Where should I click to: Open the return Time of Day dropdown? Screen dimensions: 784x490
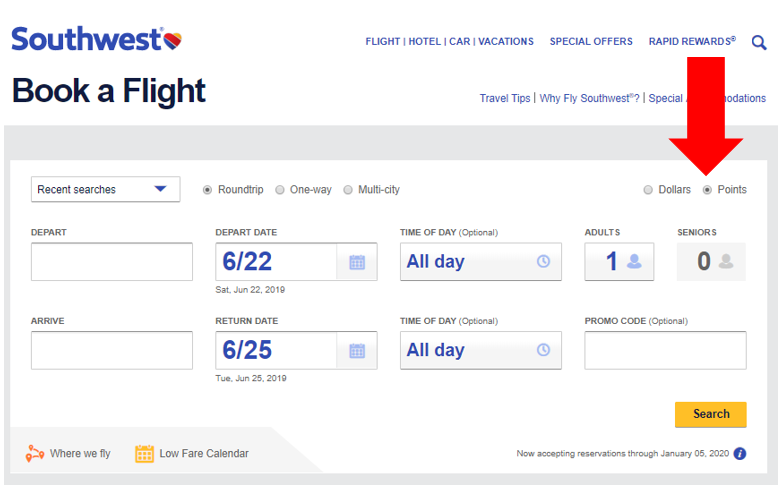pyautogui.click(x=480, y=350)
